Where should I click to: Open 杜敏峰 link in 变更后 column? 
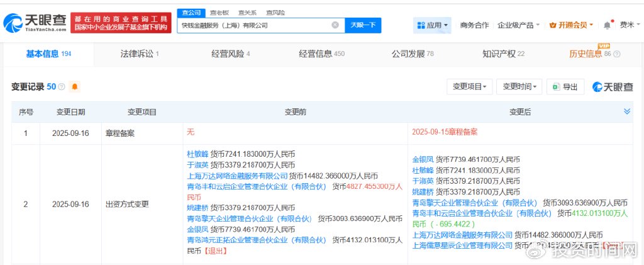[423, 170]
